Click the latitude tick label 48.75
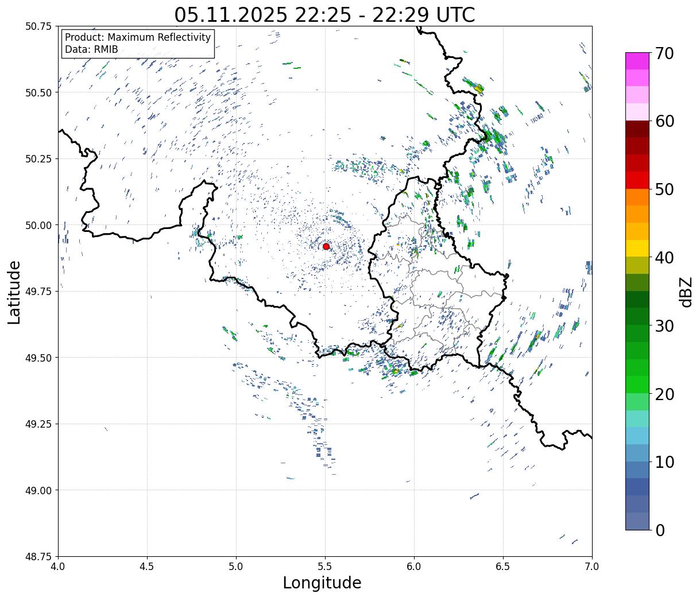The height and width of the screenshot is (597, 700). tap(39, 556)
